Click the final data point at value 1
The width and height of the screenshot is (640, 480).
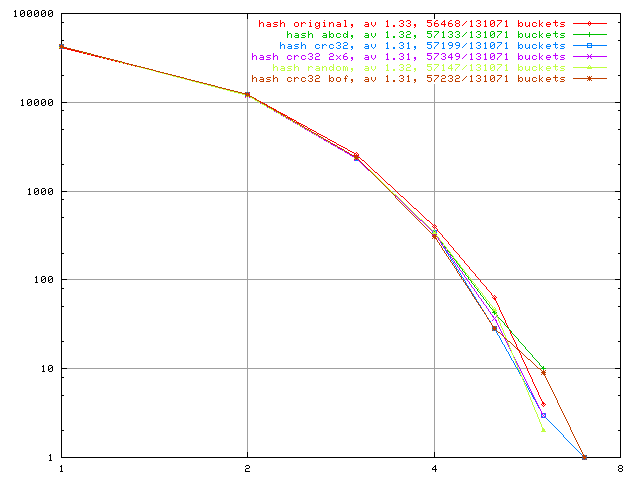pyautogui.click(x=584, y=457)
